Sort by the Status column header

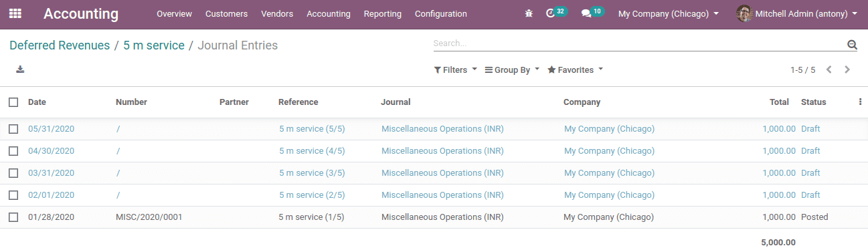click(814, 102)
